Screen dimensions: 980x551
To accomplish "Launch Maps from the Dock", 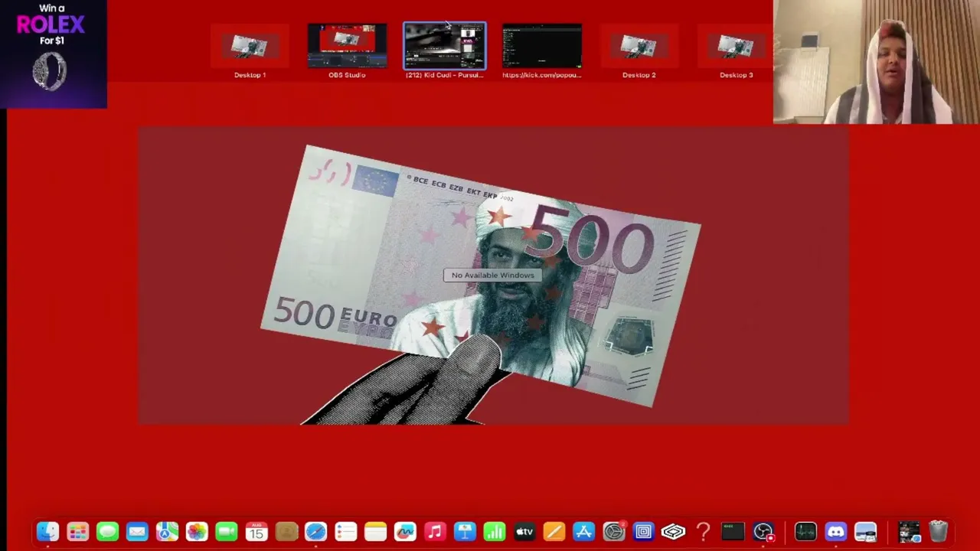I will tap(167, 531).
